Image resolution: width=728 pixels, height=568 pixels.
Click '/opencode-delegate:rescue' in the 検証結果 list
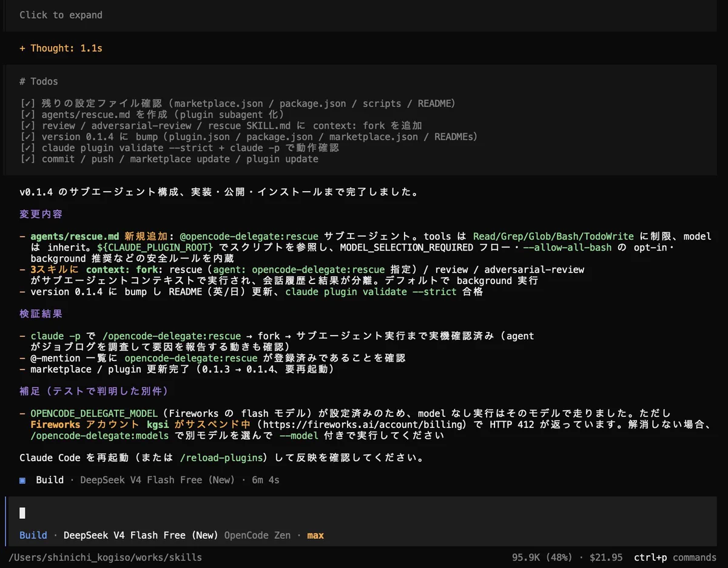coord(172,336)
